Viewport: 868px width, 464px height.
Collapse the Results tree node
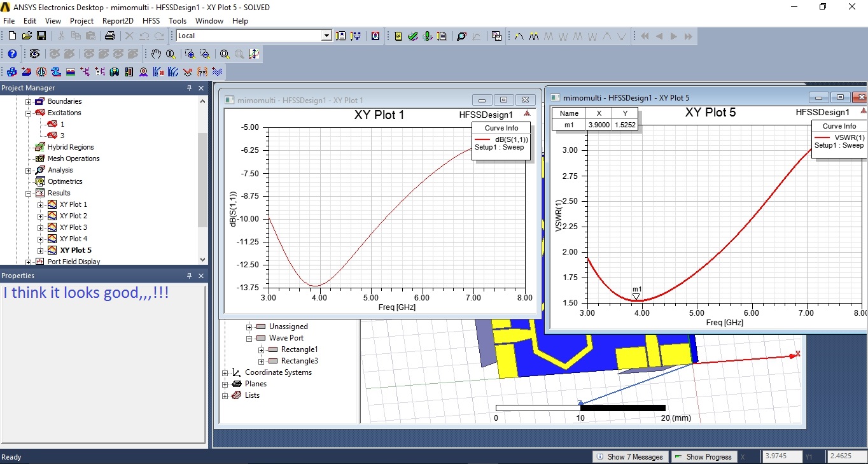click(x=28, y=193)
